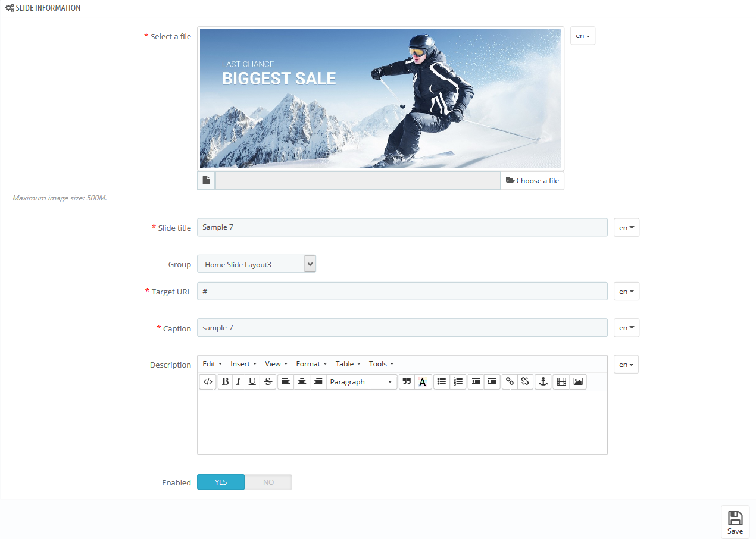Center align description text

(x=302, y=382)
